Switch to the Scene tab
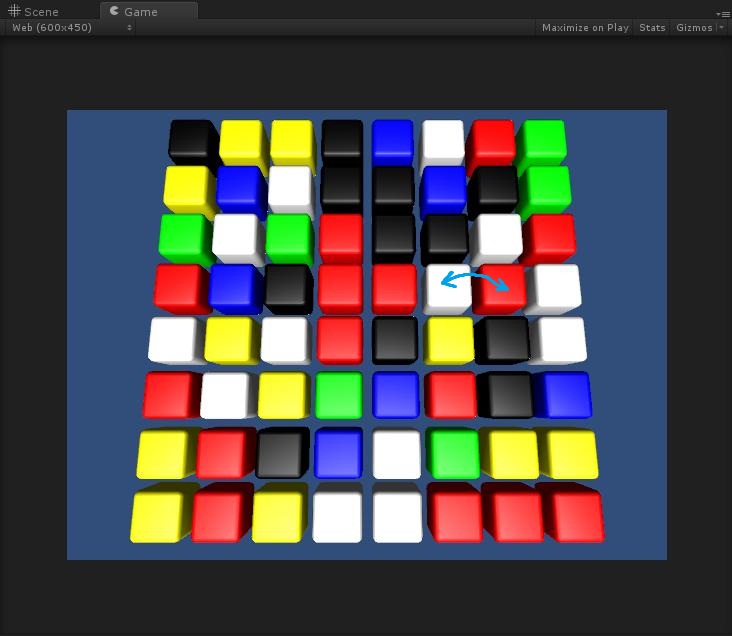Viewport: 732px width, 636px height. (x=34, y=12)
